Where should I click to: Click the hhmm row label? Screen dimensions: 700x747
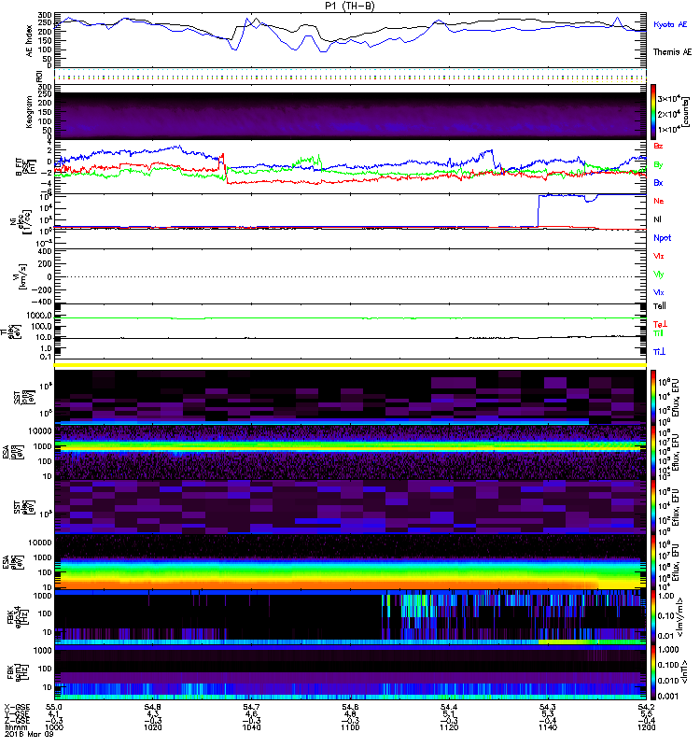click(14, 727)
